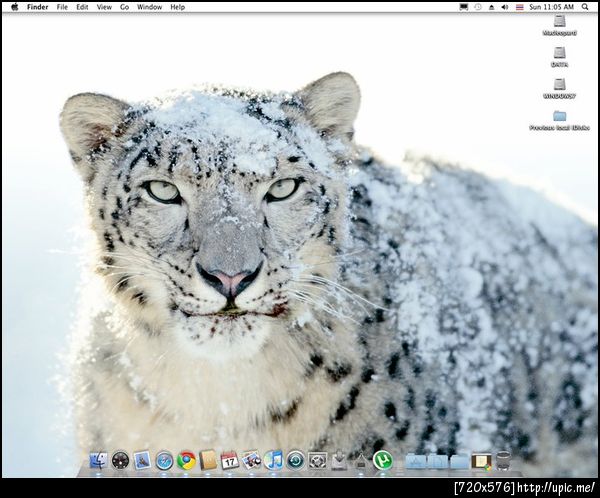Screen dimensions: 600x498
Task: Open Spotlight search magnifier
Action: click(x=585, y=7)
